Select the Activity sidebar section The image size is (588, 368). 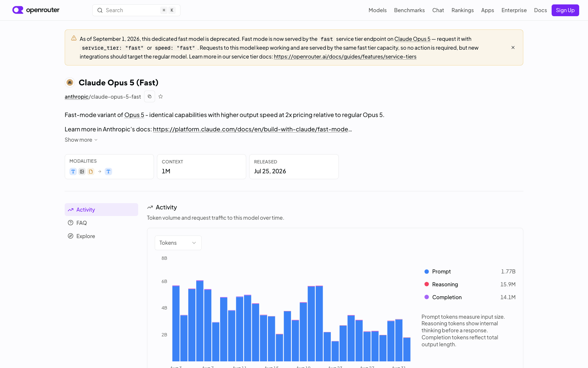coord(101,210)
